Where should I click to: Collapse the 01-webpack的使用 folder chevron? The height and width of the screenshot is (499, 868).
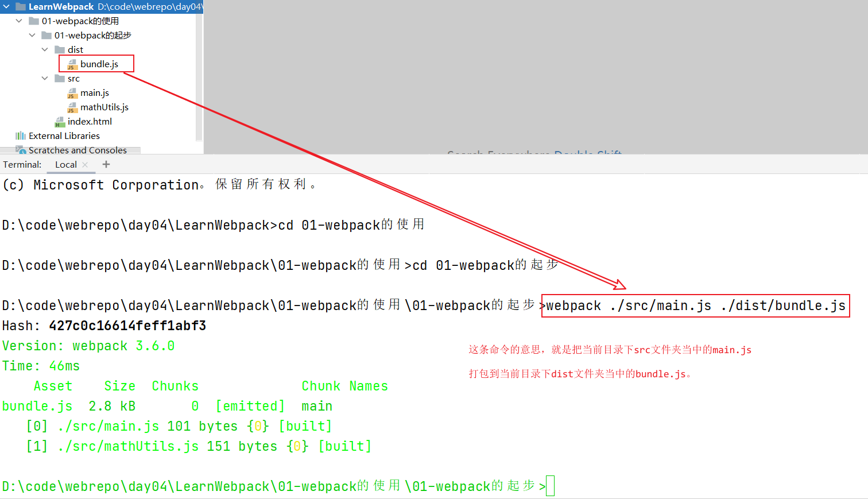coord(19,21)
